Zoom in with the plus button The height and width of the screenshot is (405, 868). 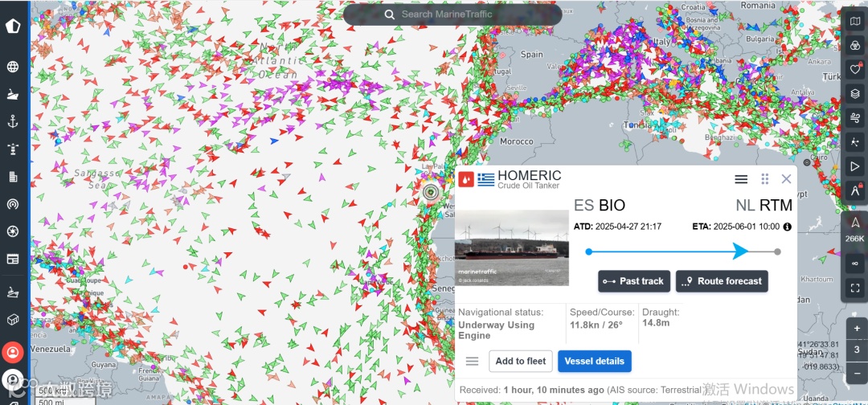click(x=857, y=329)
